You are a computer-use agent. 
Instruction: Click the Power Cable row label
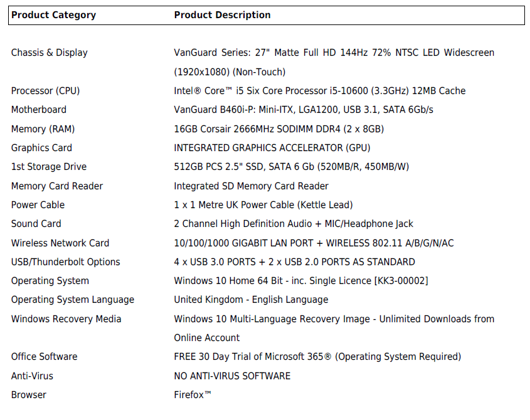[x=38, y=205]
